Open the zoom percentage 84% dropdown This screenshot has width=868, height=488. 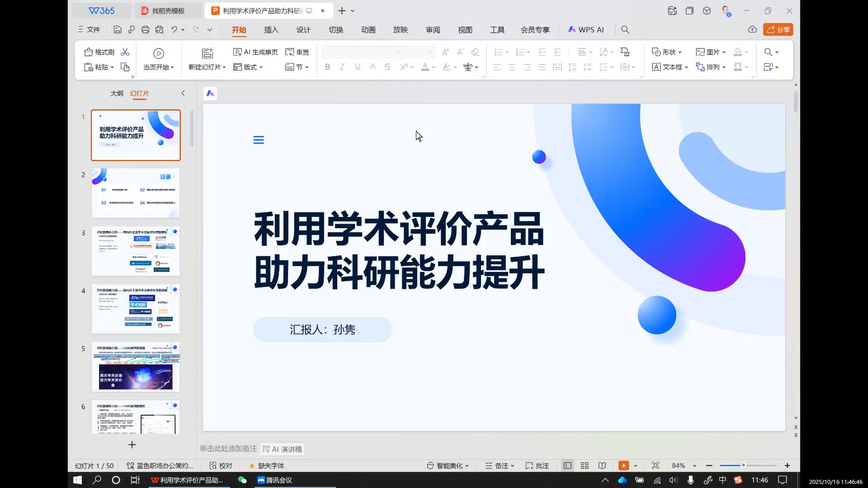click(694, 466)
